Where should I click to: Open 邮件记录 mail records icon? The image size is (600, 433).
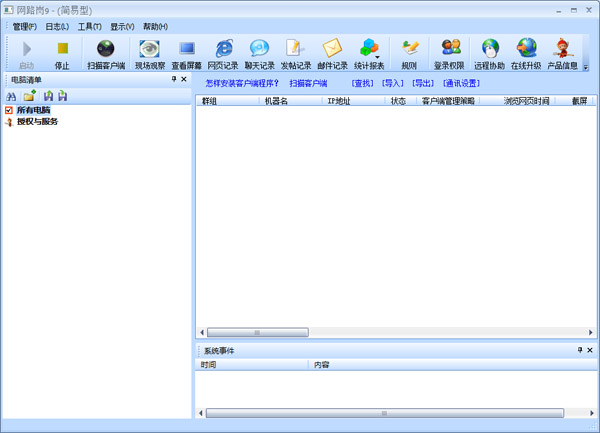click(x=332, y=49)
